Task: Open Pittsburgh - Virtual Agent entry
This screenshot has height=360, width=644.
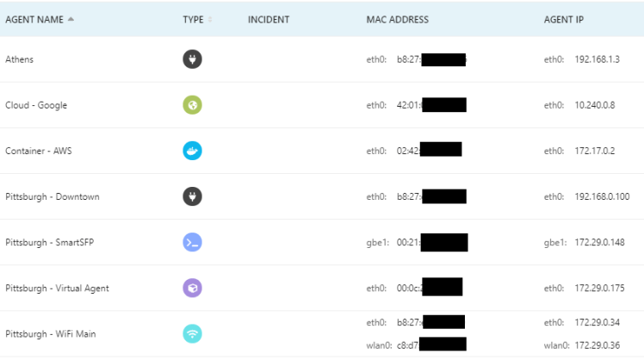Action: [x=57, y=288]
